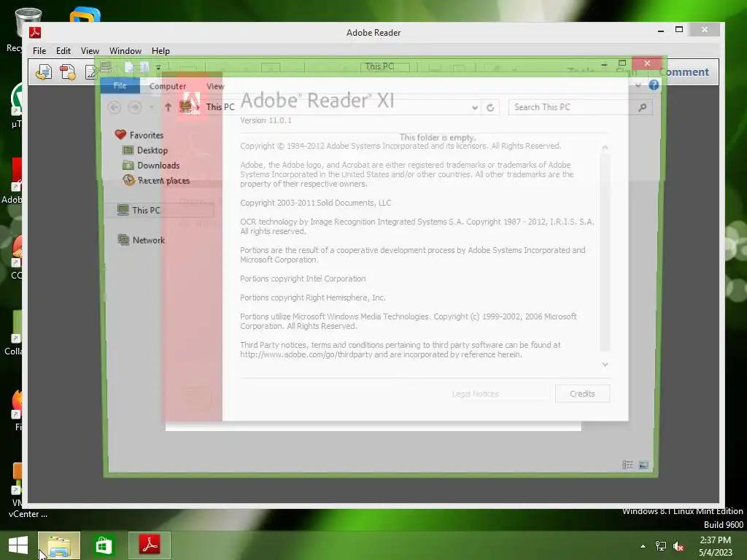Open the Window menu in Adobe Reader

[x=125, y=50]
